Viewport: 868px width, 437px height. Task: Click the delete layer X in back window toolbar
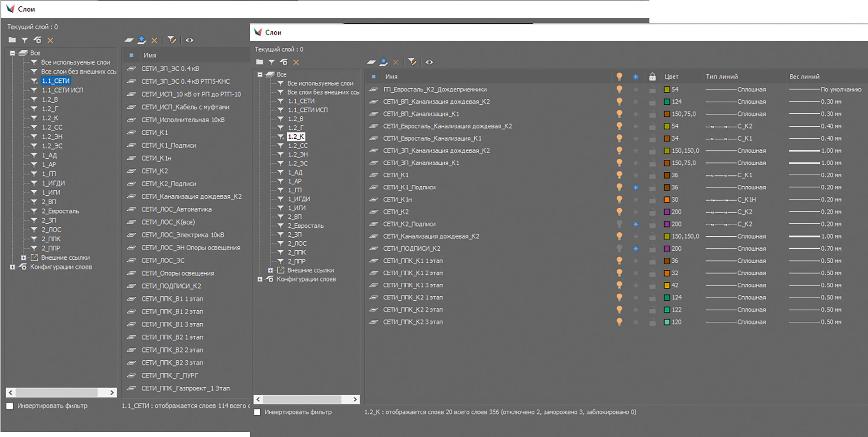coord(154,40)
